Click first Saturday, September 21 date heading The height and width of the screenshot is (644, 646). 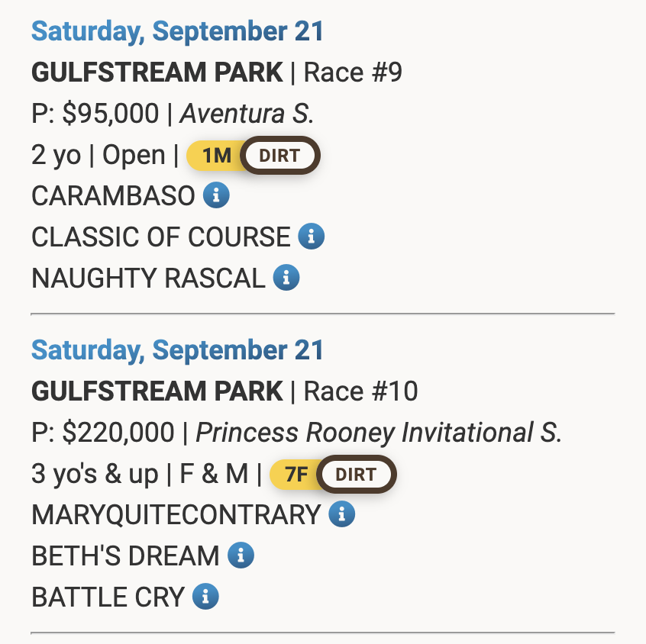click(178, 32)
